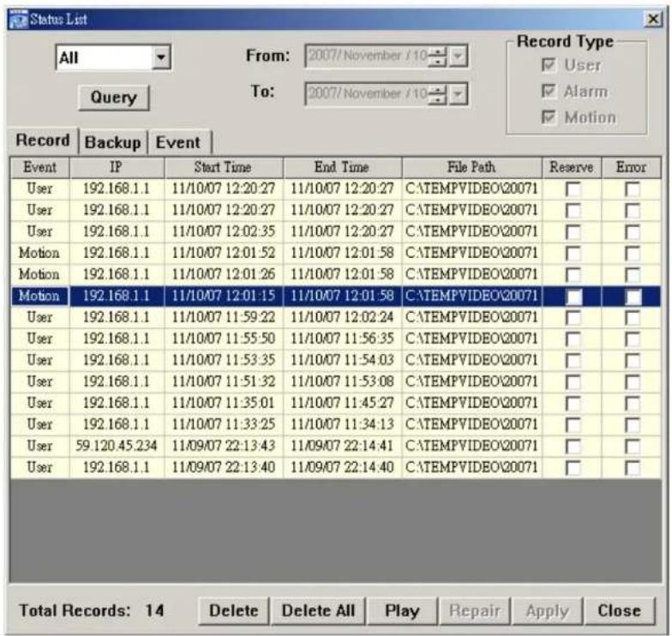Click the To date spinner arrows

click(437, 94)
